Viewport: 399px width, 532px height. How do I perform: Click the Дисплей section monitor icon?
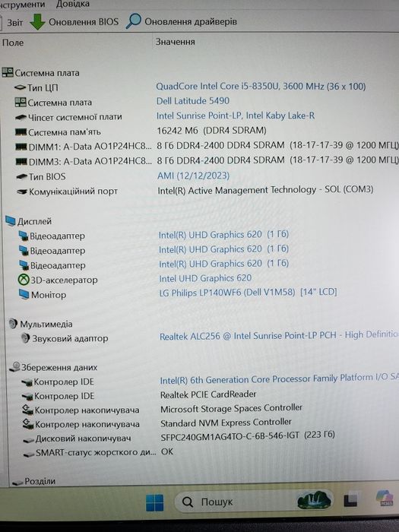click(x=11, y=221)
